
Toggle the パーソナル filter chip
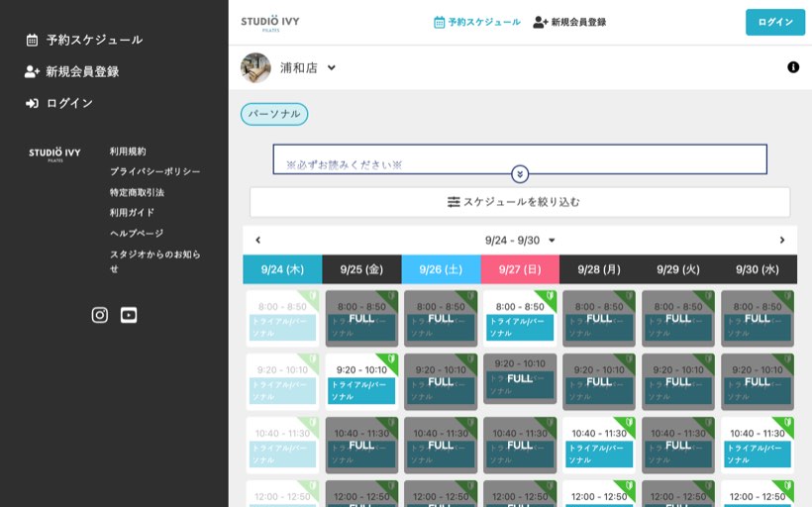click(x=274, y=114)
